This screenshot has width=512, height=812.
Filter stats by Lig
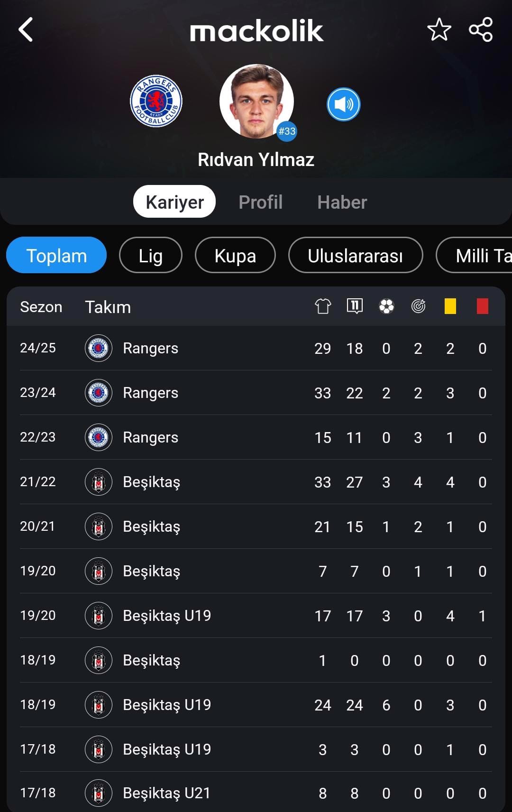coord(151,255)
